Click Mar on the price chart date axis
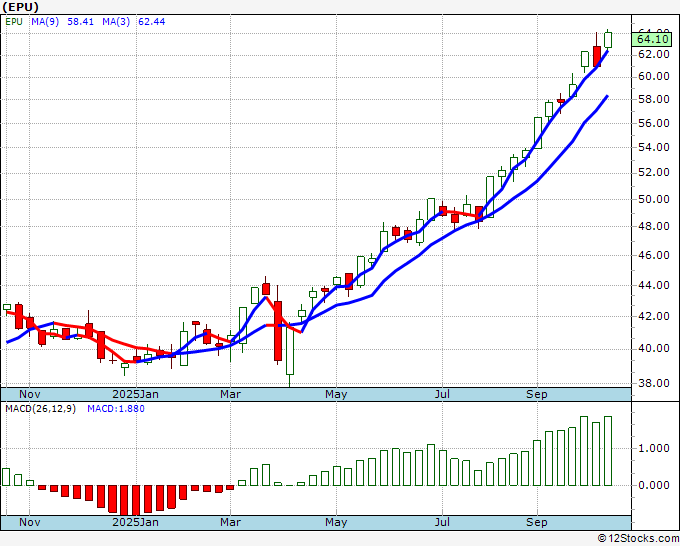Screen dimensions: 680x546 click(230, 394)
